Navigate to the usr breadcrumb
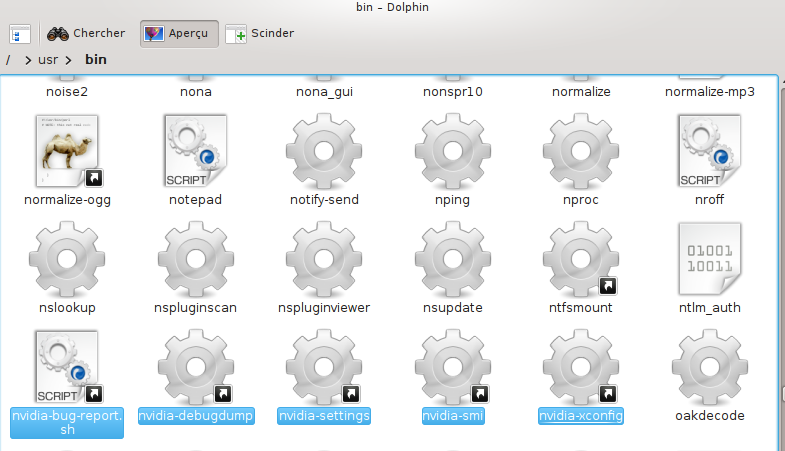The width and height of the screenshot is (785, 451). (48, 60)
